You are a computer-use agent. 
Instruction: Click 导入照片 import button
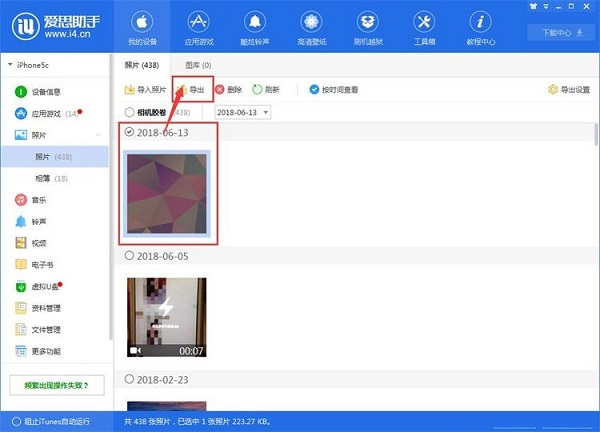click(x=145, y=90)
